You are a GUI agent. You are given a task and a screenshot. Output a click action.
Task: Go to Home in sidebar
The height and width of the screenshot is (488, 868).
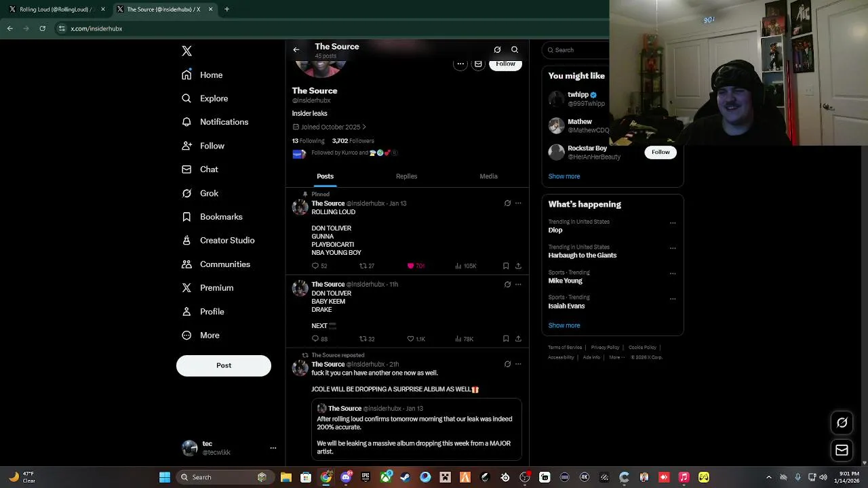pos(202,75)
